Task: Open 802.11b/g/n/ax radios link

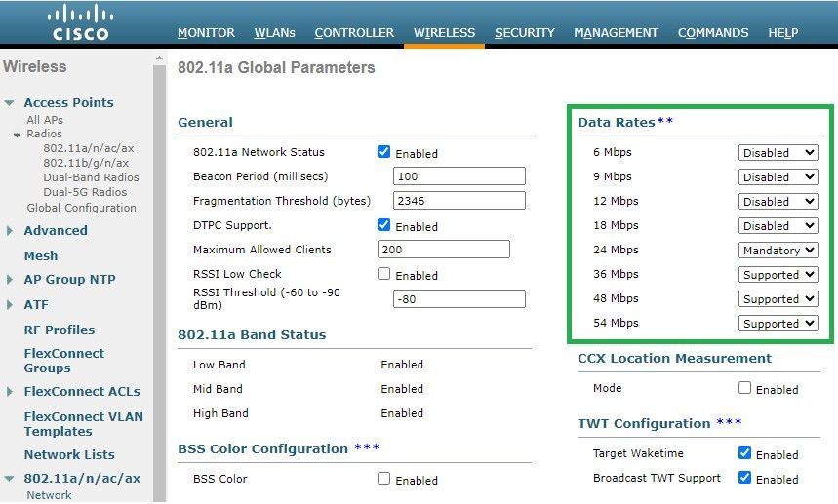Action: point(86,163)
